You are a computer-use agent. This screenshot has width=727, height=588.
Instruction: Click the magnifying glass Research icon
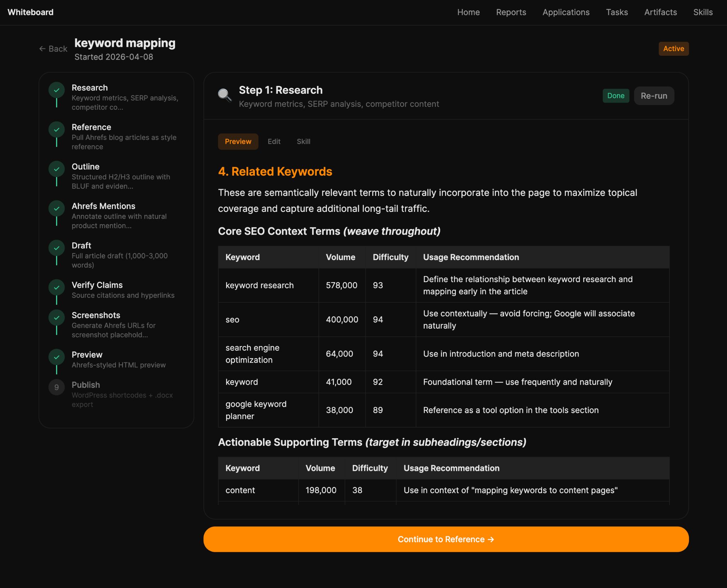click(x=224, y=95)
